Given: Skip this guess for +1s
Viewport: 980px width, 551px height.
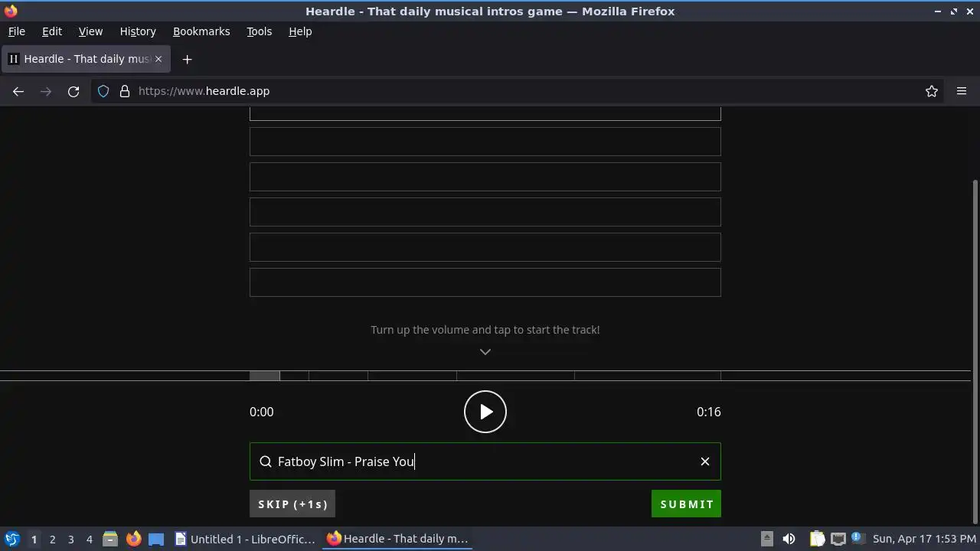Looking at the screenshot, I should pos(292,504).
